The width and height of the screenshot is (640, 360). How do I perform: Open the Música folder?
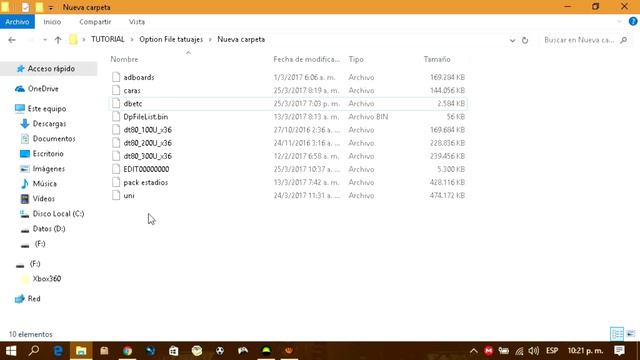coord(44,184)
